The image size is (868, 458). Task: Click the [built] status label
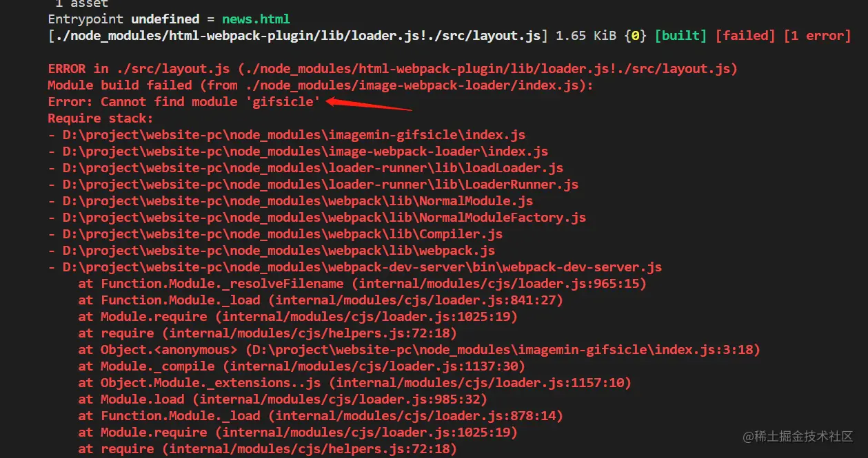680,35
